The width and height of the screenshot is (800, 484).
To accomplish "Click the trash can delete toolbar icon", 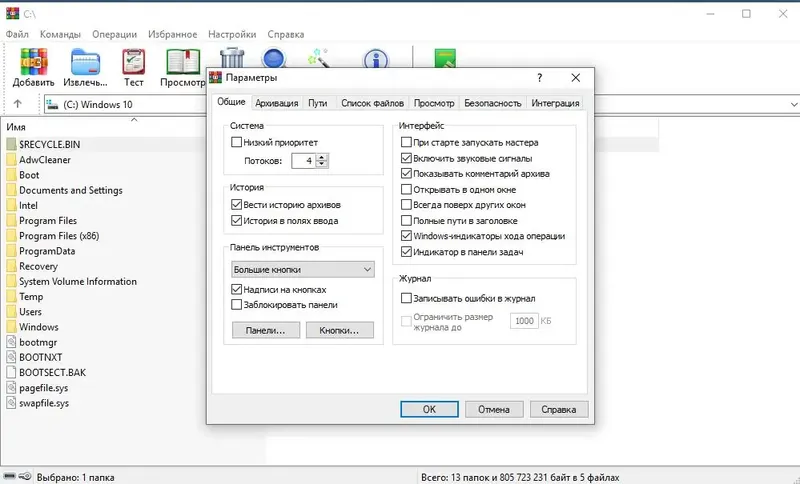I will point(232,58).
